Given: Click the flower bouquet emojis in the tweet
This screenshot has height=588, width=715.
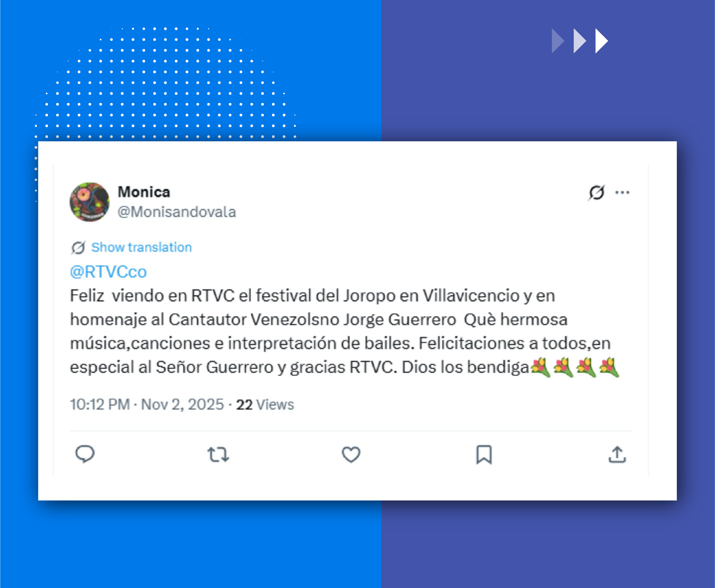Looking at the screenshot, I should 575,368.
